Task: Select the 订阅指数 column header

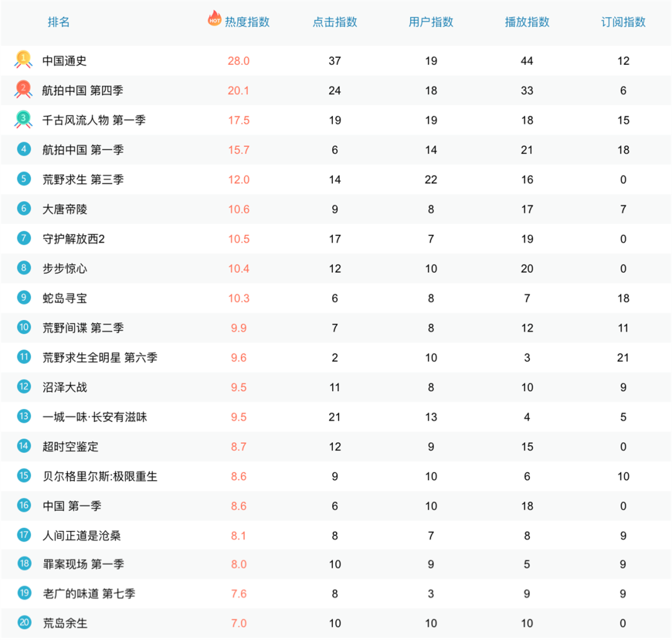Action: (x=623, y=22)
